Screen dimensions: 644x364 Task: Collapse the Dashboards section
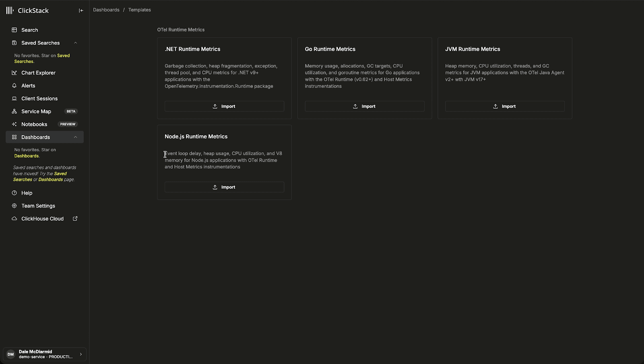pos(75,137)
